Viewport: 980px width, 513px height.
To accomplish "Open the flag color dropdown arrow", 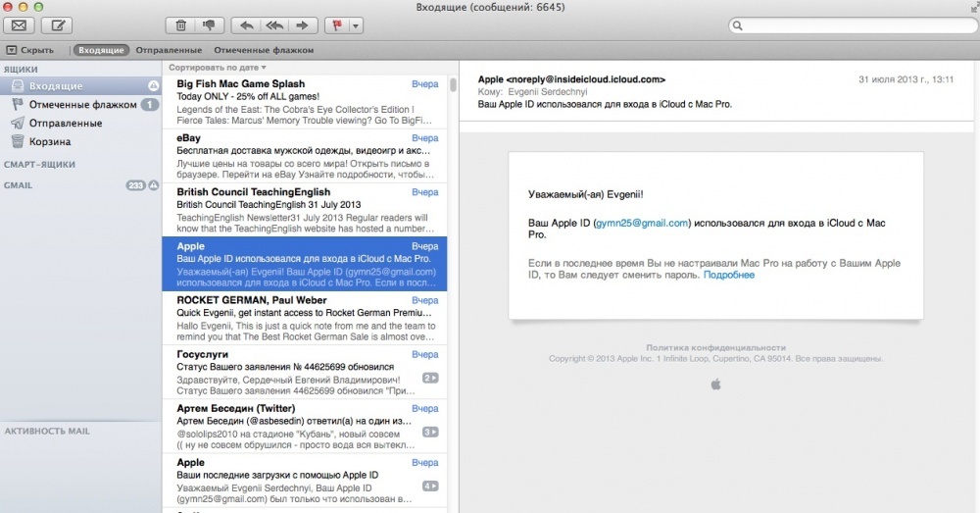I will tap(356, 26).
